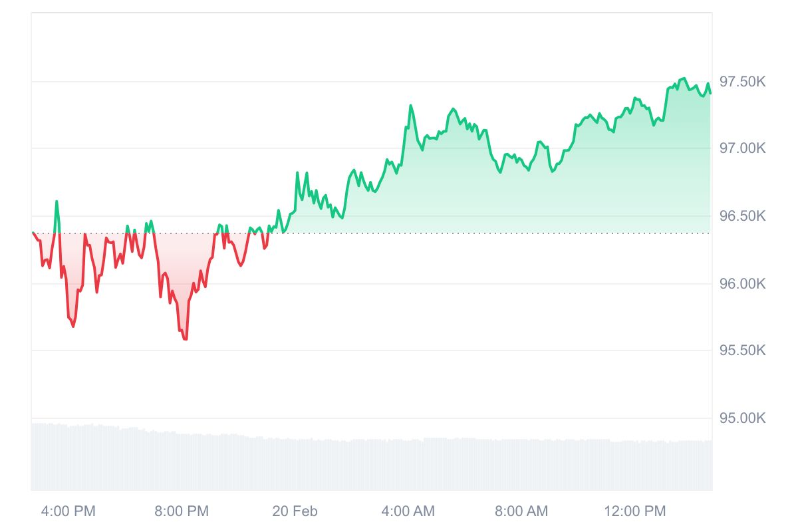Click the start of the red price line

pyautogui.click(x=33, y=233)
